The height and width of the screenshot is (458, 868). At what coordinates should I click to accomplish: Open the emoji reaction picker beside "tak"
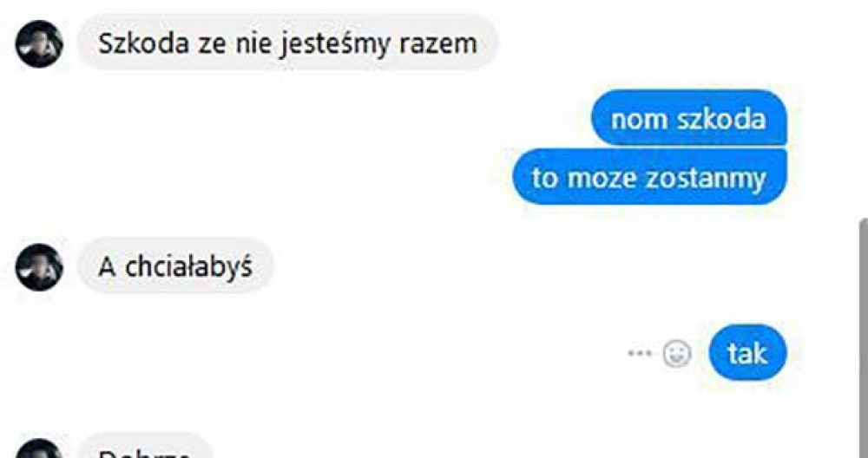677,353
